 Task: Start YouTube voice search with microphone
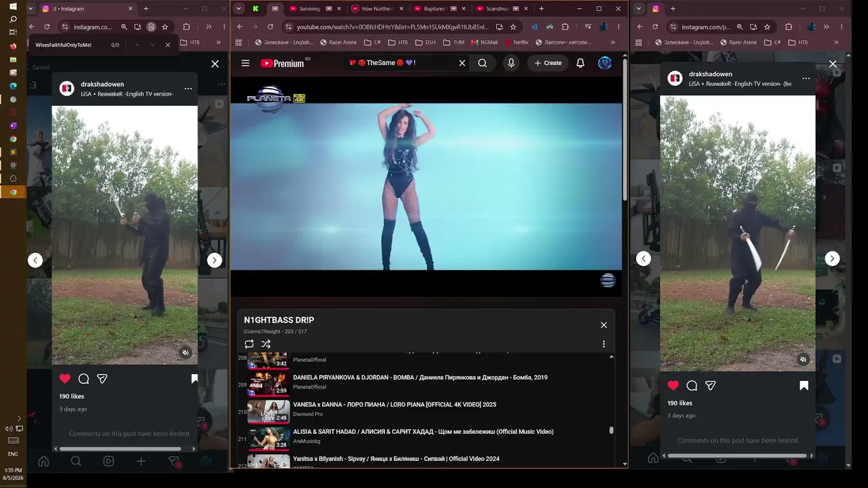click(x=511, y=63)
